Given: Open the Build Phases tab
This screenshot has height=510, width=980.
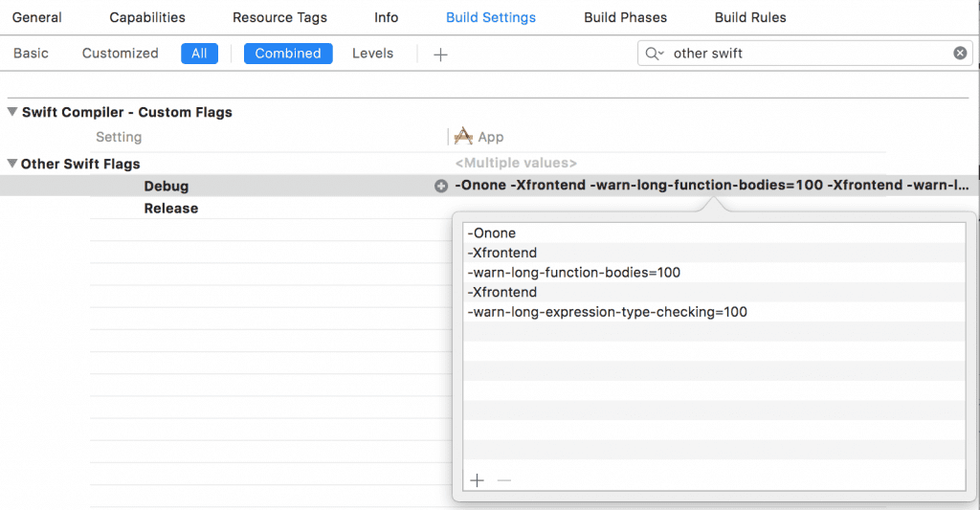Looking at the screenshot, I should (x=625, y=17).
